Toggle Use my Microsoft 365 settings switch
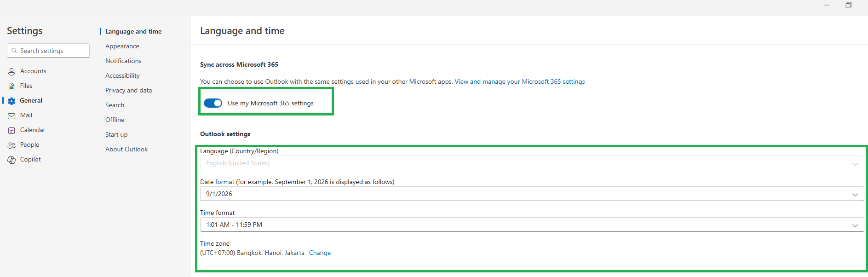Viewport: 868px width, 277px height. tap(213, 103)
